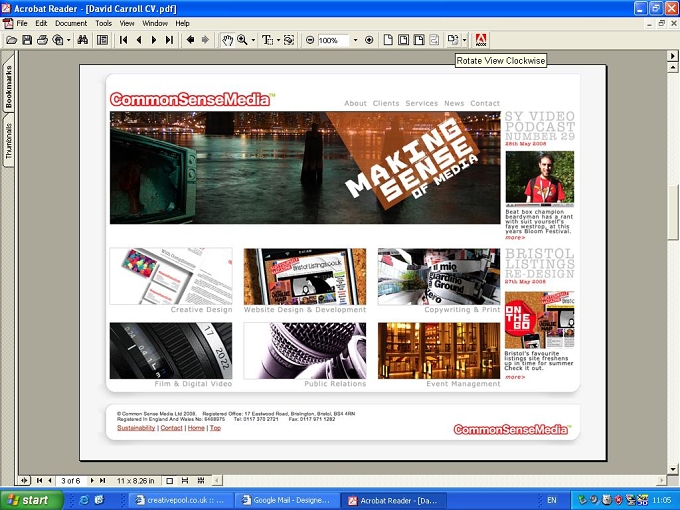Click the Email/send document icon
680x510 pixels.
point(58,40)
